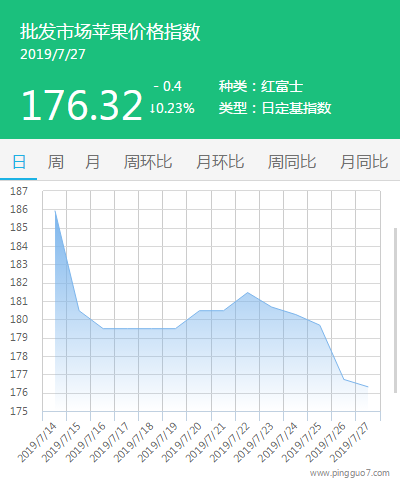Open the 周环比 tab
Image resolution: width=400 pixels, height=484 pixels.
[148, 162]
